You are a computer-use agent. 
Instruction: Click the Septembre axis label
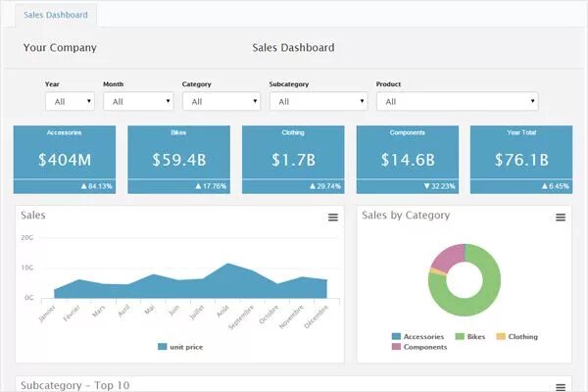241,318
